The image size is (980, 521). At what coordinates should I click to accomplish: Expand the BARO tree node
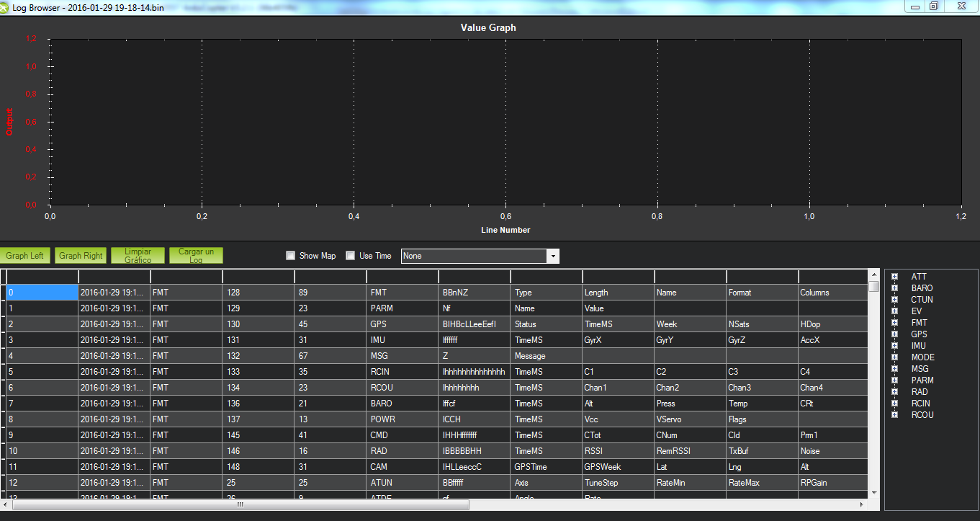pos(894,288)
